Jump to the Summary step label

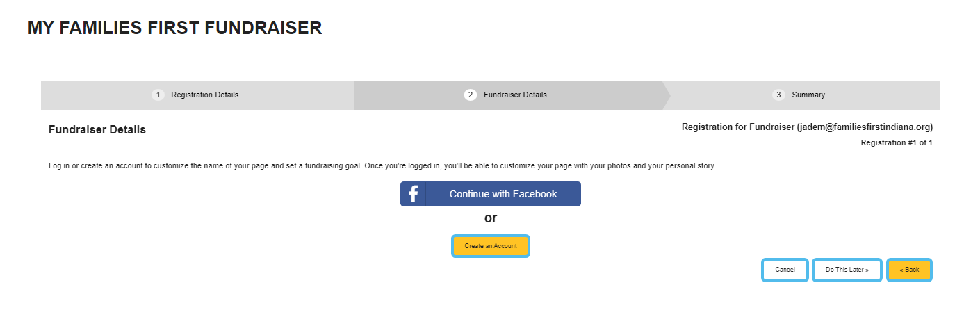pyautogui.click(x=808, y=95)
